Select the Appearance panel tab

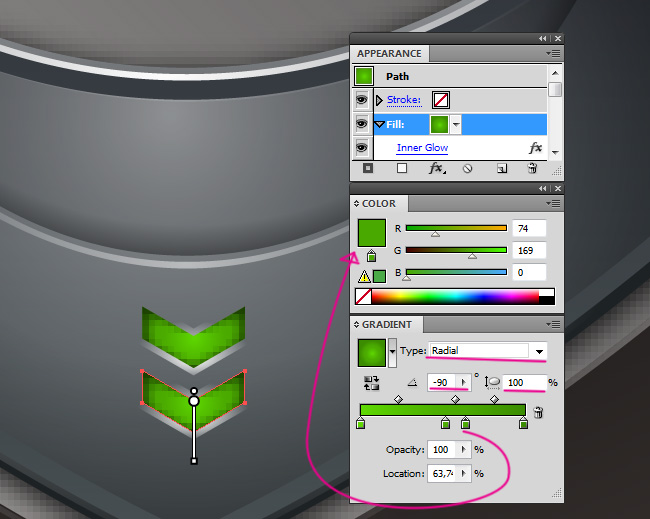(387, 53)
